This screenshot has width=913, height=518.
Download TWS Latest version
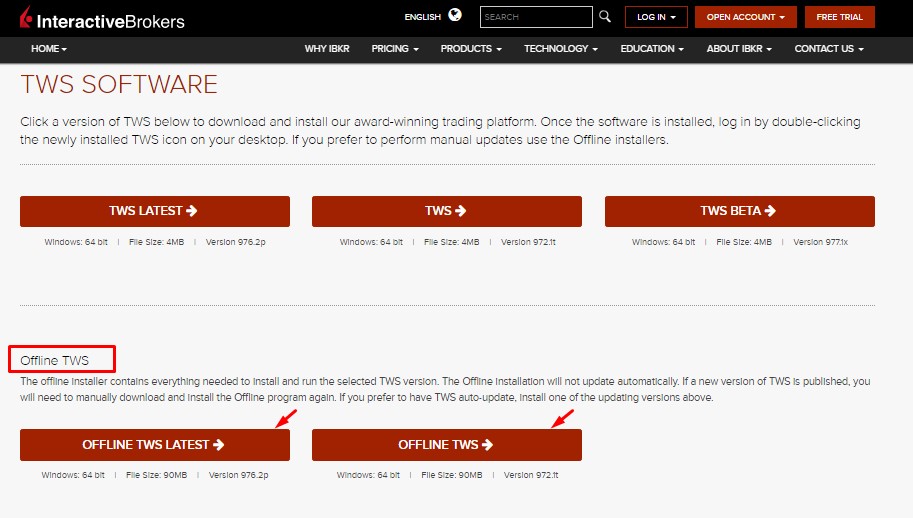point(155,211)
